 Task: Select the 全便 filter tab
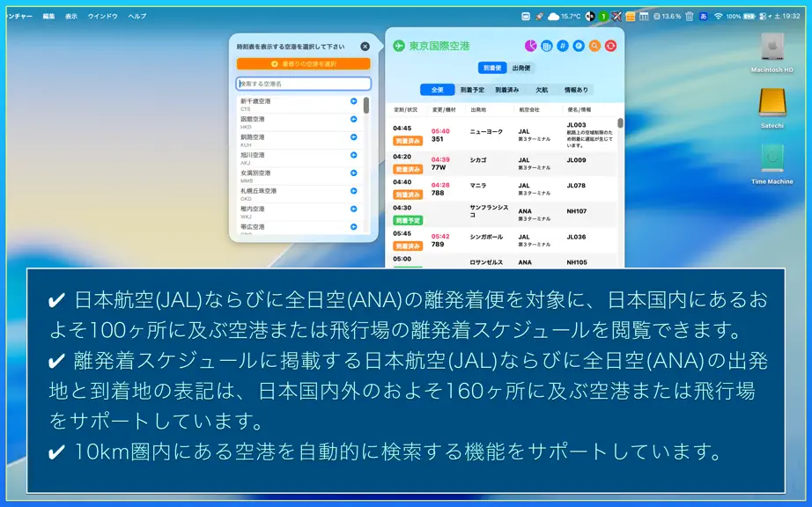[x=437, y=90]
